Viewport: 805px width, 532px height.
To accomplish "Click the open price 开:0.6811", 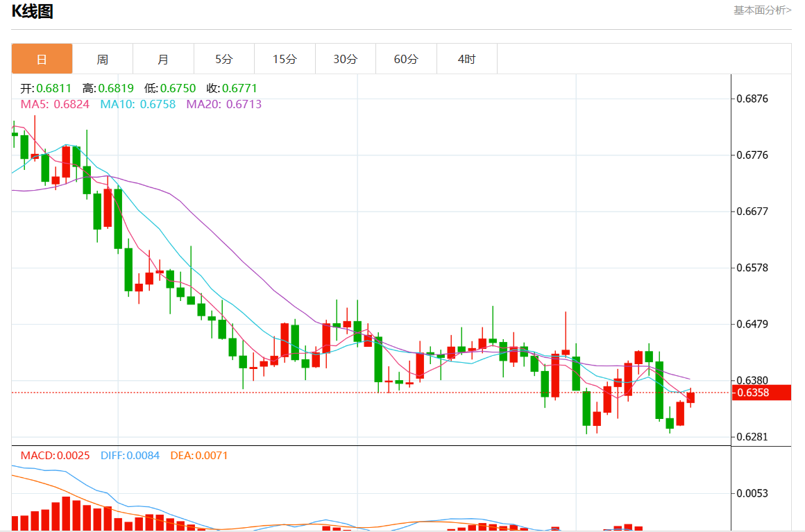I will (x=46, y=88).
